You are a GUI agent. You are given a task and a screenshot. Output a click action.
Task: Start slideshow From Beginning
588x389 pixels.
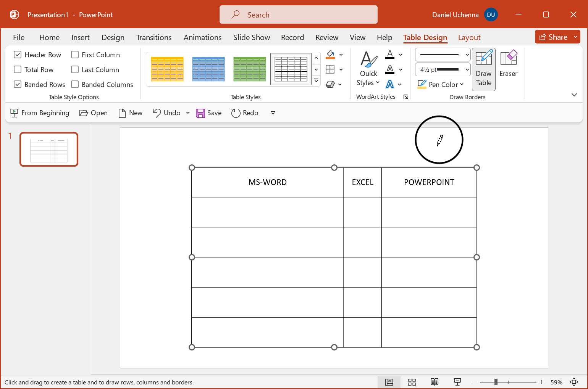pos(40,113)
